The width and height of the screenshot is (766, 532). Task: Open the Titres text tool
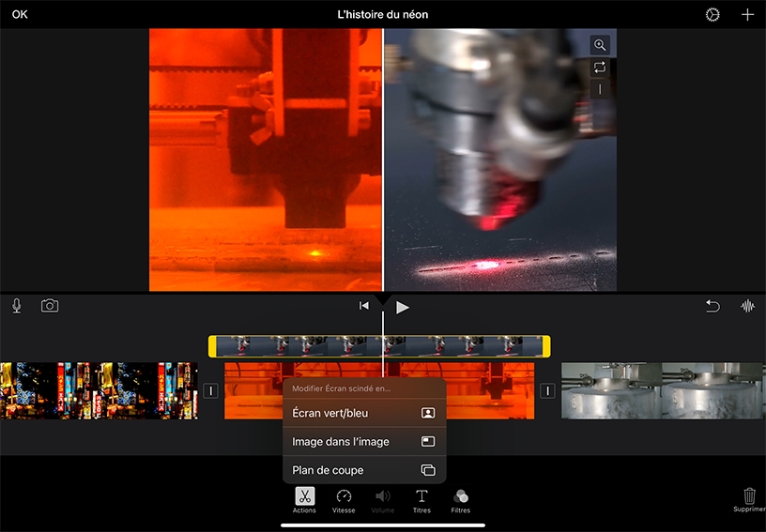coord(421,500)
